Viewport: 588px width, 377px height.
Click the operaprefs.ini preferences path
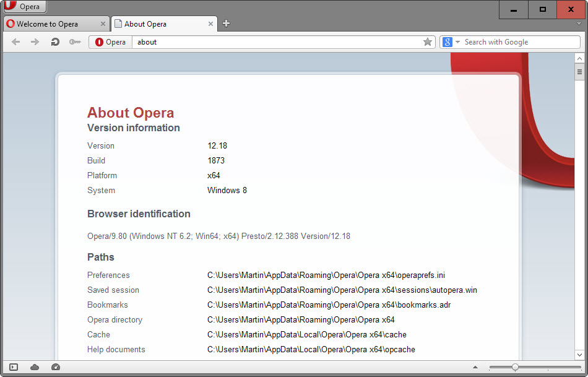coord(326,275)
